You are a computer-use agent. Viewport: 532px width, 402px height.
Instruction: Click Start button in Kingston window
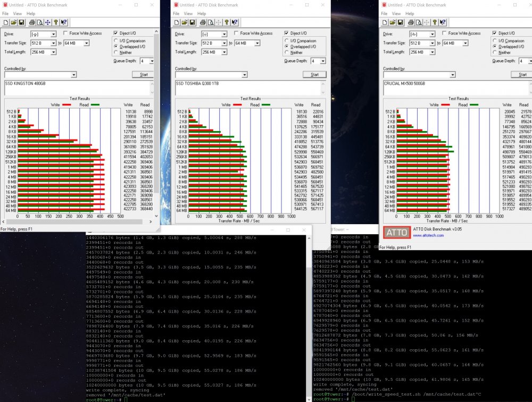tap(144, 75)
